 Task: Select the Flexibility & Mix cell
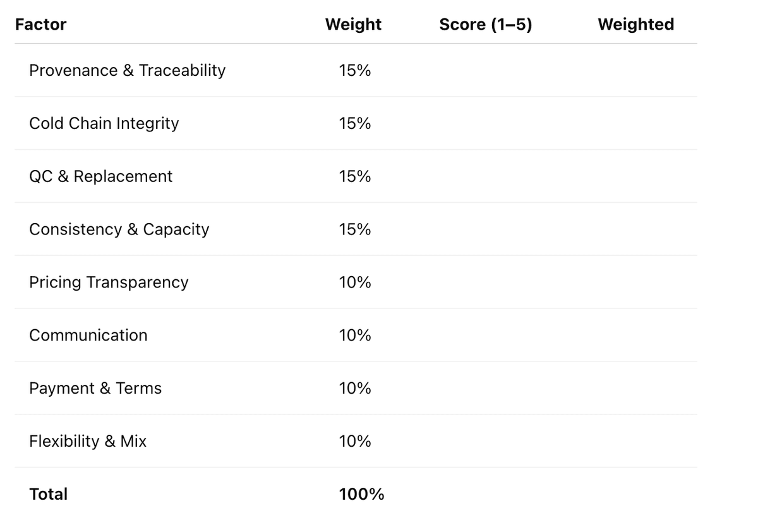point(88,442)
